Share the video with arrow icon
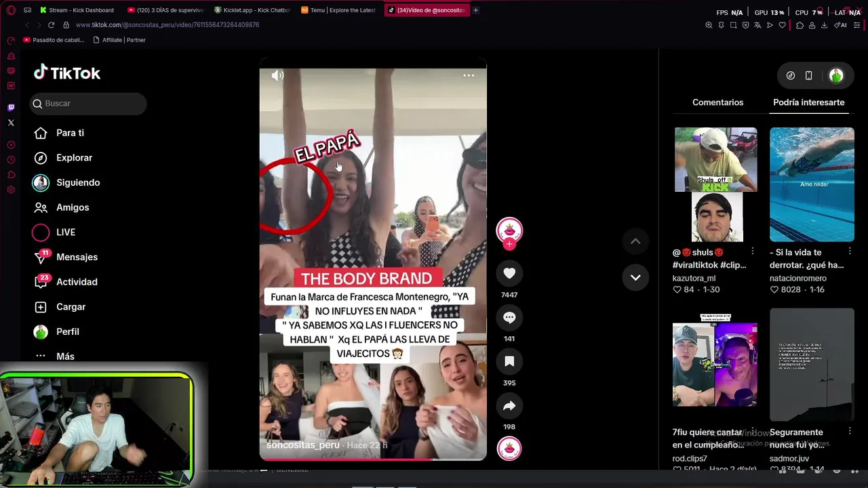 pyautogui.click(x=509, y=405)
